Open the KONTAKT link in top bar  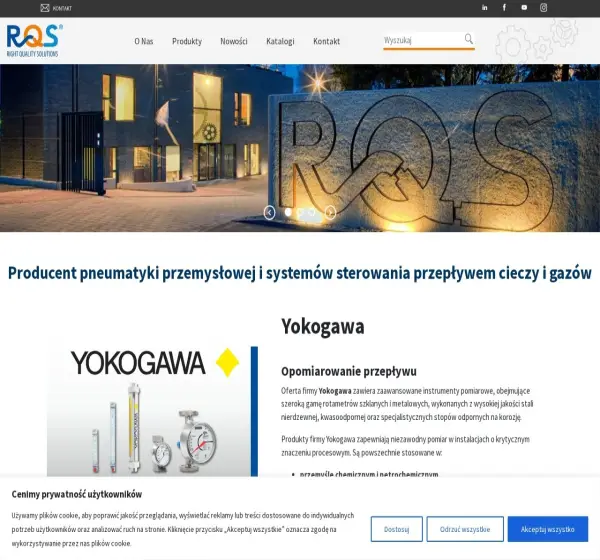(x=62, y=8)
